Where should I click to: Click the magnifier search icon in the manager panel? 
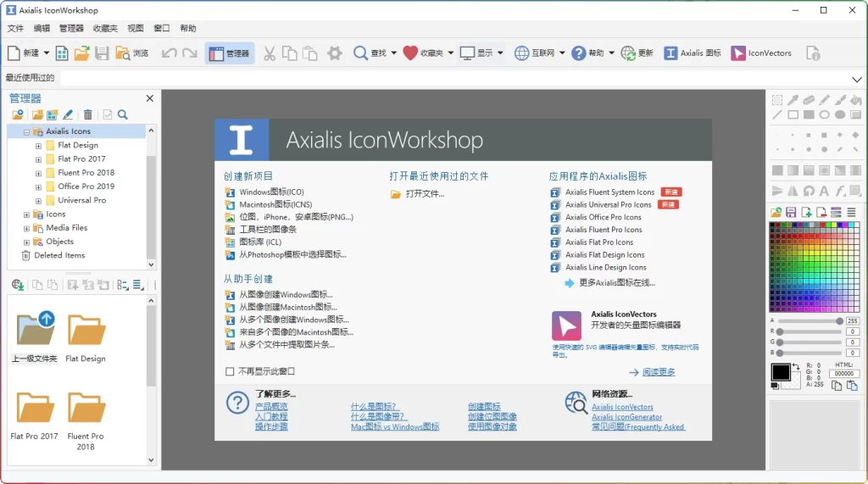point(123,114)
